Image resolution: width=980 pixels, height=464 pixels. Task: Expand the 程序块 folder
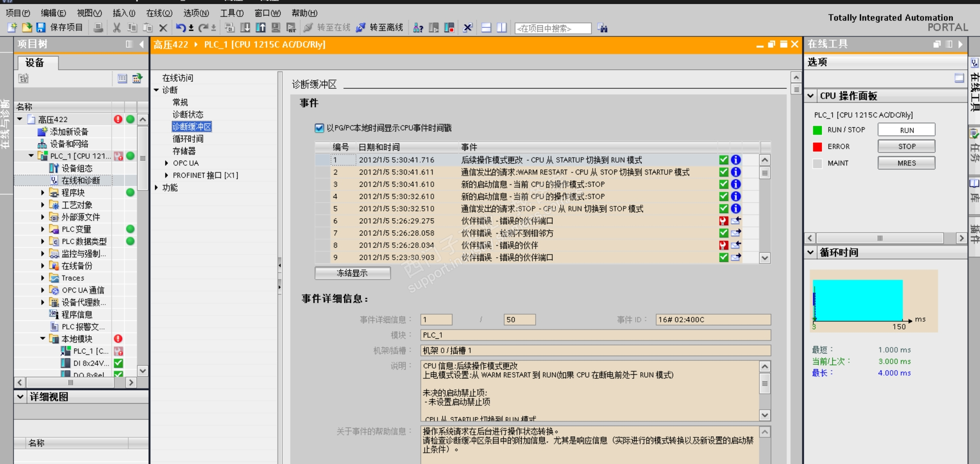(43, 192)
